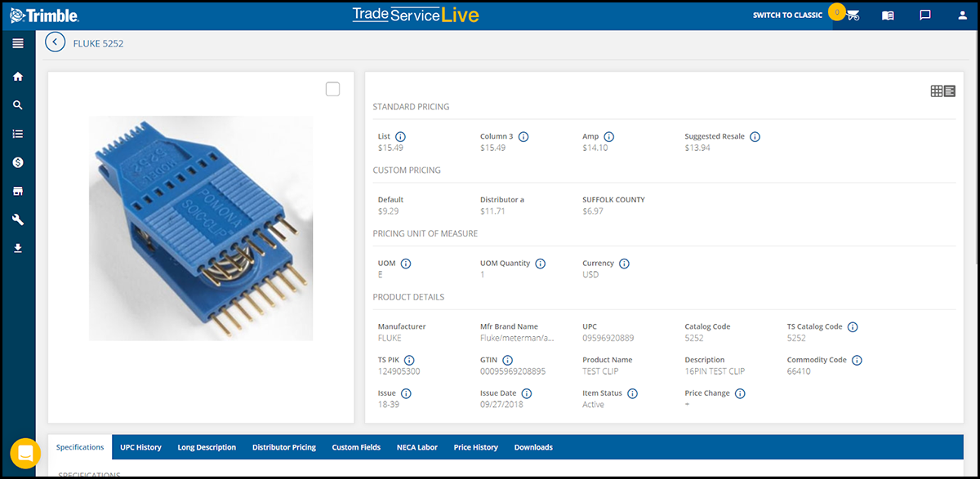Click the Trimble logo
The height and width of the screenshot is (479, 980).
point(46,16)
